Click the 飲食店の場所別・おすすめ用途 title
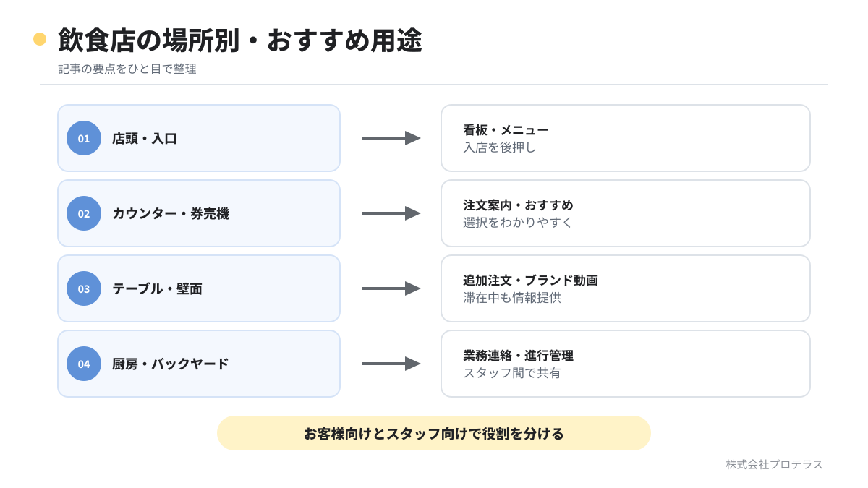The height and width of the screenshot is (488, 868). [x=240, y=40]
